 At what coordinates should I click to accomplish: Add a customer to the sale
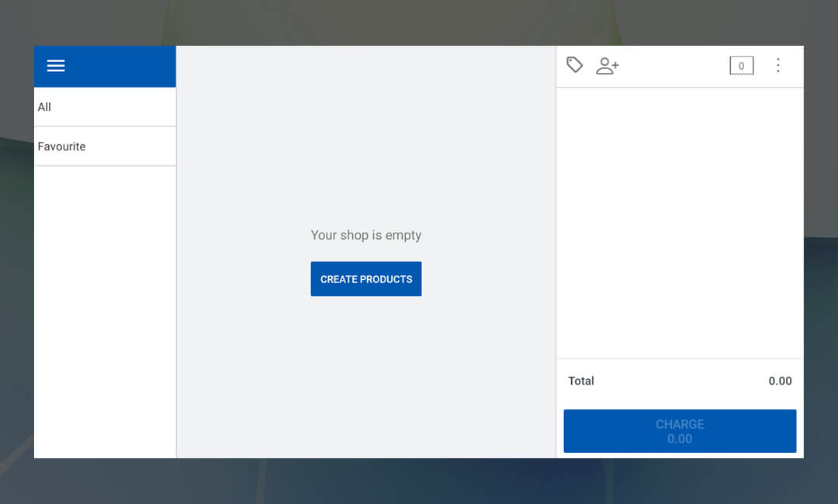pyautogui.click(x=607, y=66)
